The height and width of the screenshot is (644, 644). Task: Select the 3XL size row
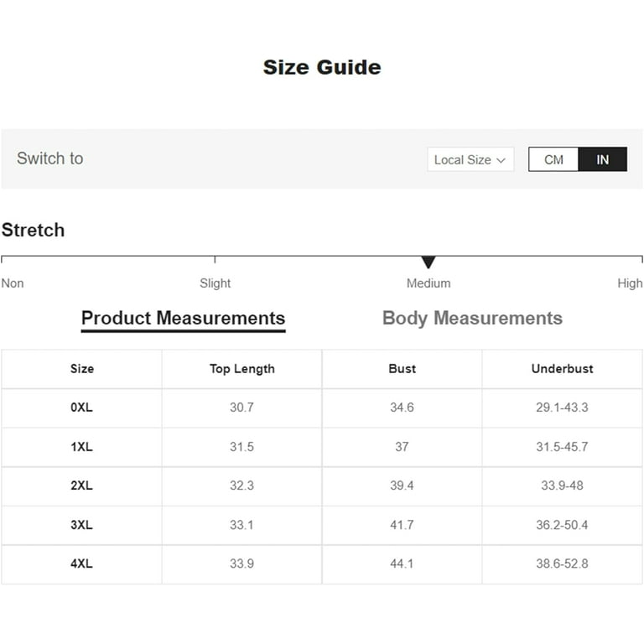[x=81, y=525]
